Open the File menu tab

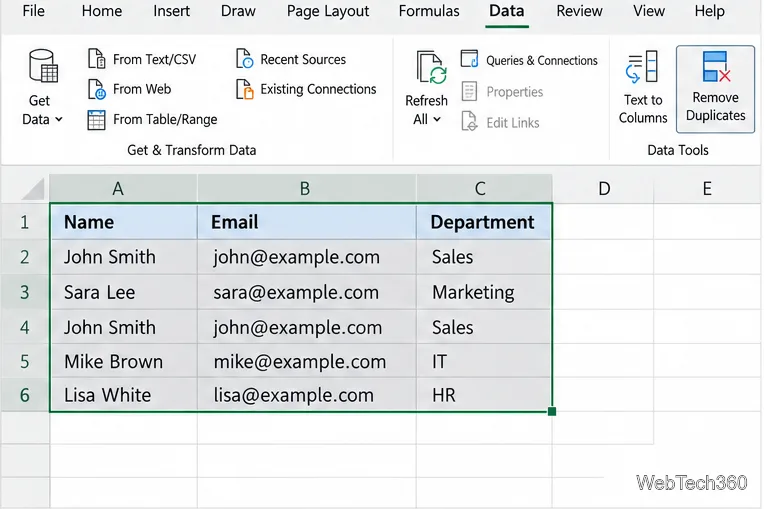[x=34, y=11]
